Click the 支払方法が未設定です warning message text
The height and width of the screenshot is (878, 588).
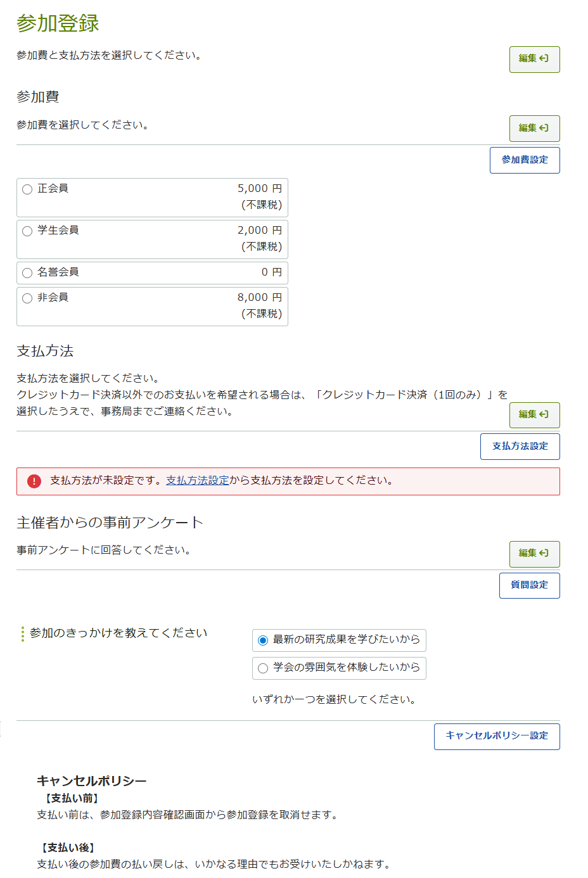[108, 481]
